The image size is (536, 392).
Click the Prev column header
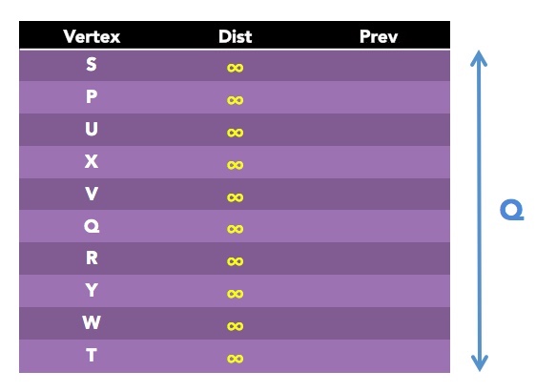(x=379, y=36)
